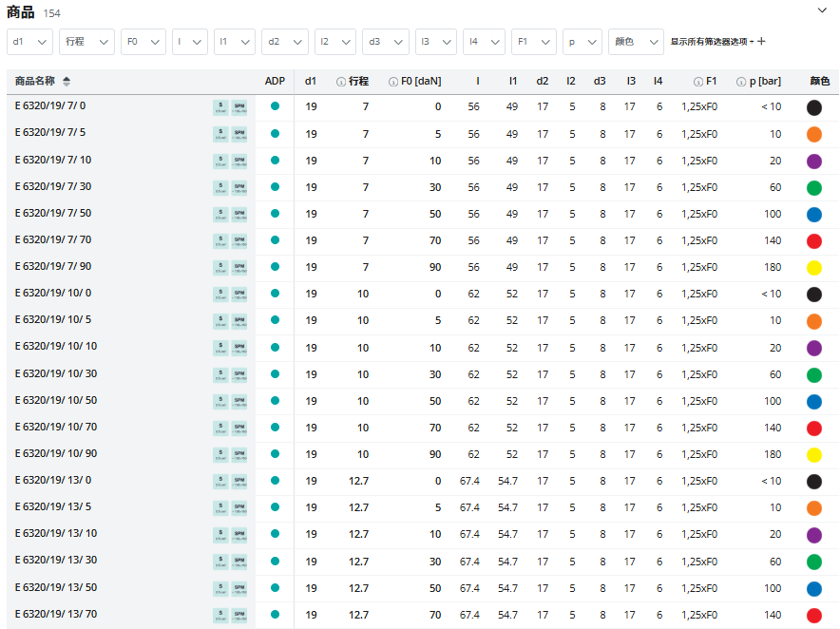Click the product count 154 next to 商品
840x629 pixels.
(52, 13)
